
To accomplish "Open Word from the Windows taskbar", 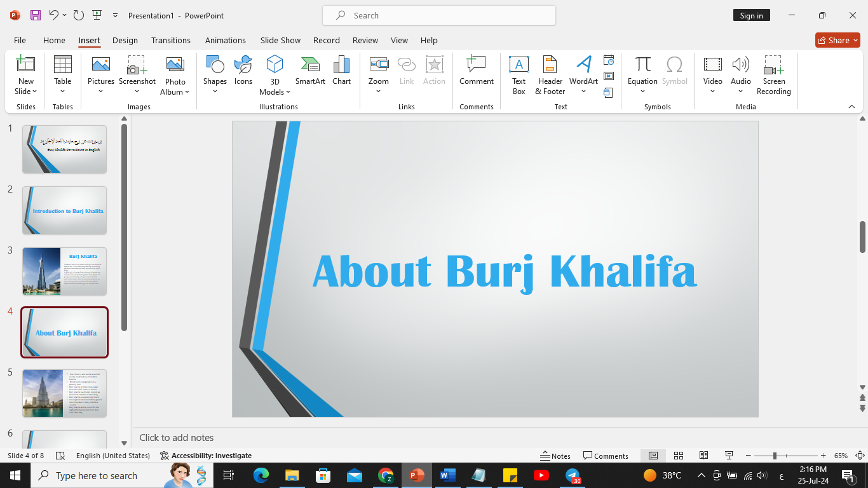I will pyautogui.click(x=447, y=475).
